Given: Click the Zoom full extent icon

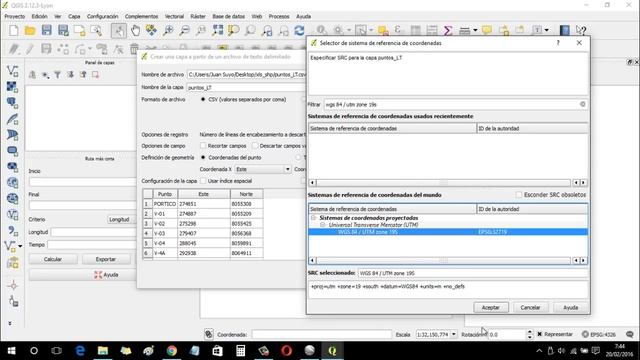Looking at the screenshot, I should 218,30.
